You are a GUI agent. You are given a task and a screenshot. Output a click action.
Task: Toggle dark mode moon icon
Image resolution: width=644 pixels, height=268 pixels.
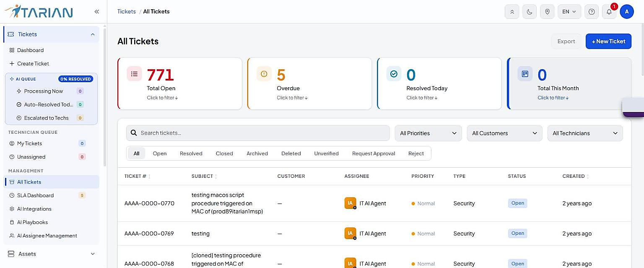(530, 12)
